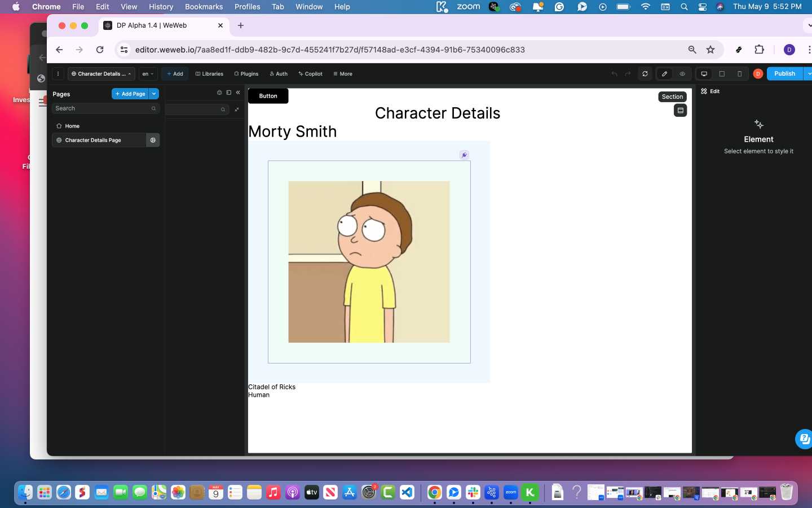Viewport: 812px width, 508px height.
Task: Open the Edit tab in right panel
Action: [x=710, y=91]
